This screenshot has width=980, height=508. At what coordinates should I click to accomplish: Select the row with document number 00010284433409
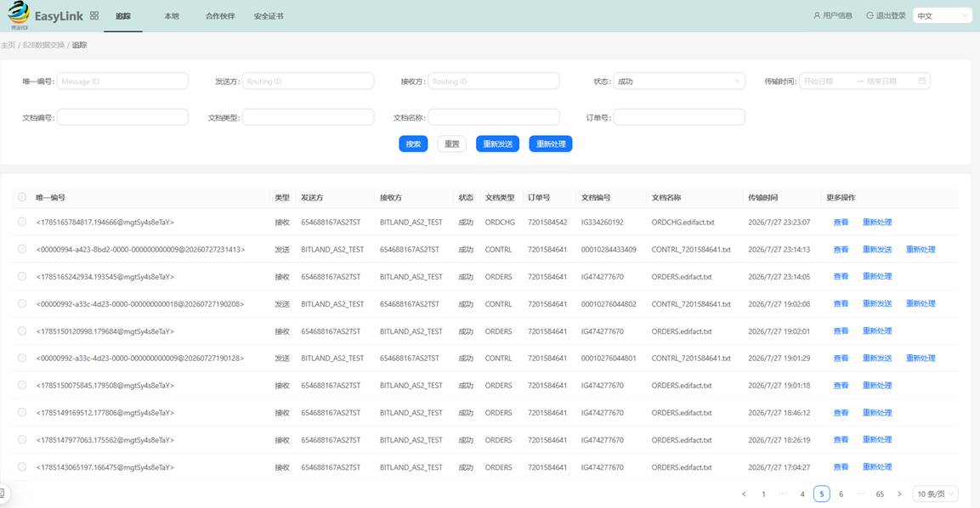coord(22,249)
